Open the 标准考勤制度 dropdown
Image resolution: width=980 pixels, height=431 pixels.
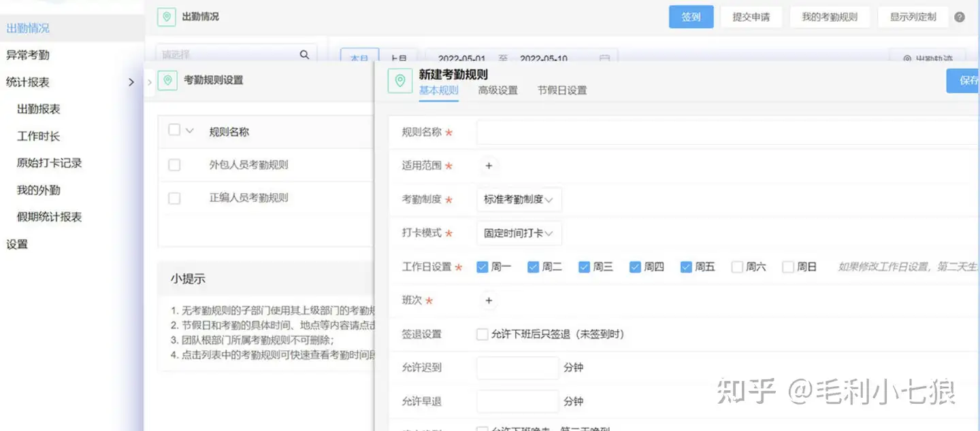pos(519,200)
